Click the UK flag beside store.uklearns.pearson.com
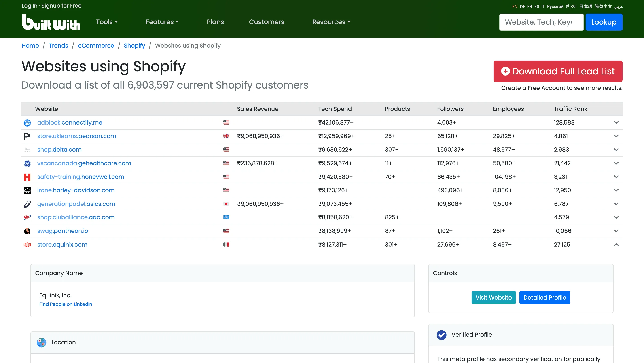 [226, 136]
